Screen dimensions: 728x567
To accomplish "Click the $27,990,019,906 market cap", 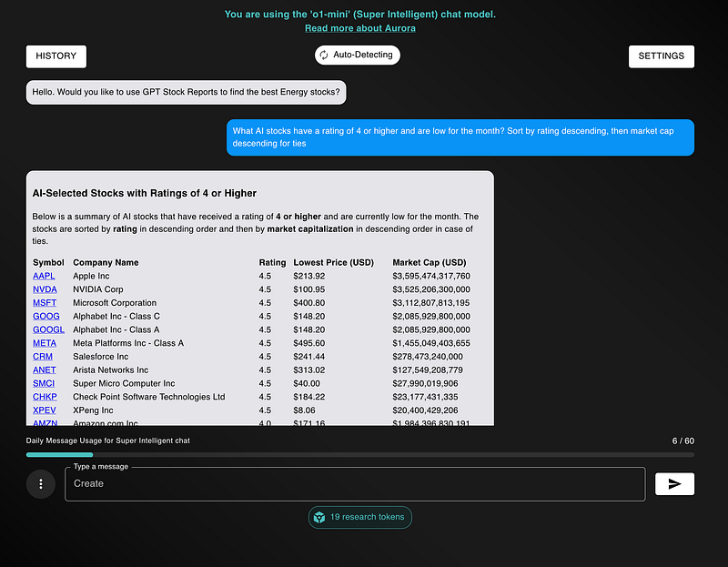I will coord(425,383).
